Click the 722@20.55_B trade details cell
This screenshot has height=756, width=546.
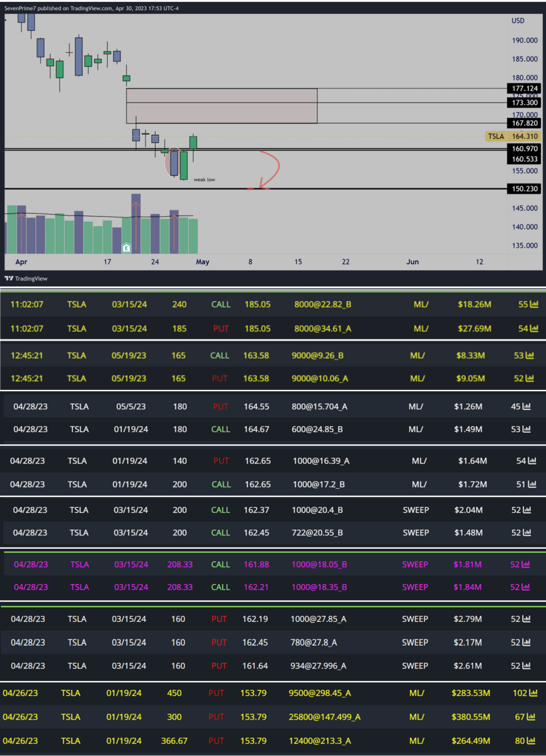coord(318,533)
